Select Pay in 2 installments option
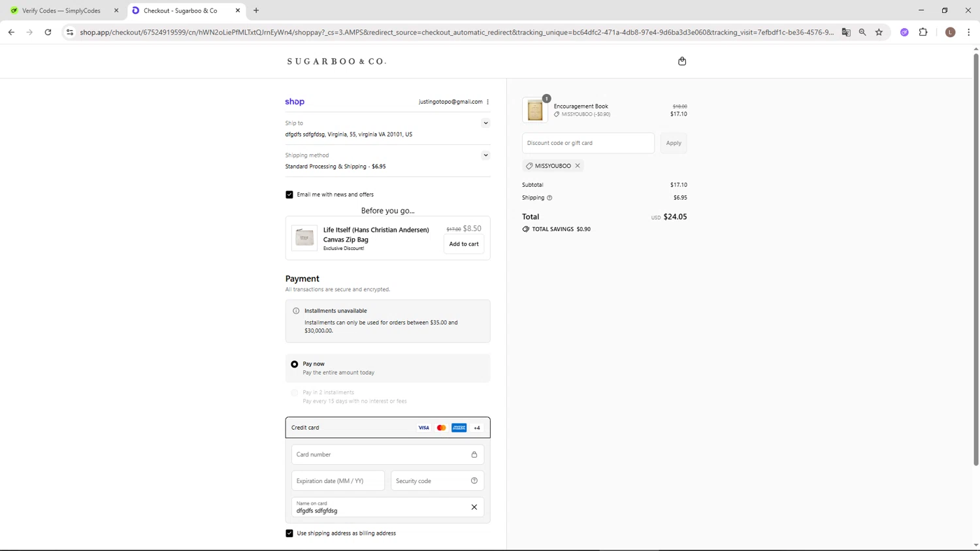 [295, 393]
